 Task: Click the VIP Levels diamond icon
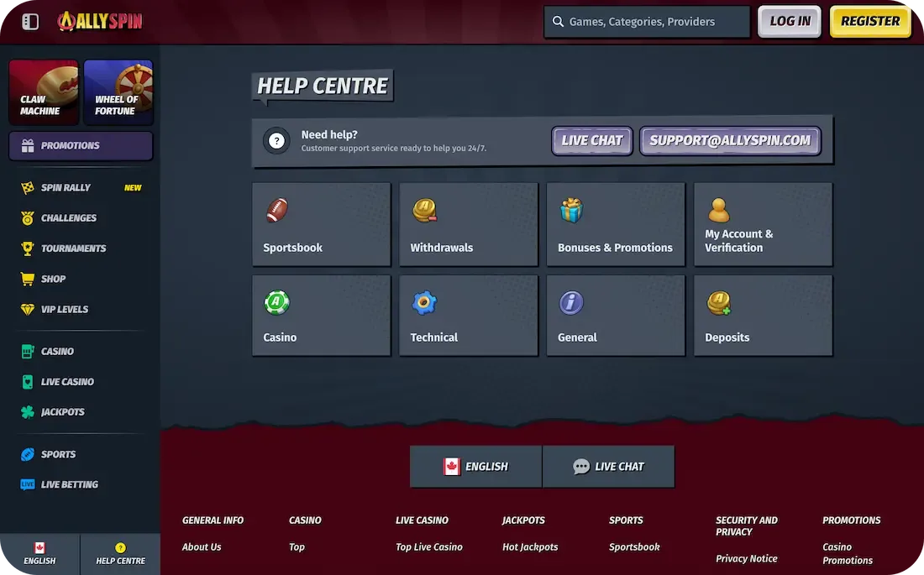pyautogui.click(x=28, y=309)
